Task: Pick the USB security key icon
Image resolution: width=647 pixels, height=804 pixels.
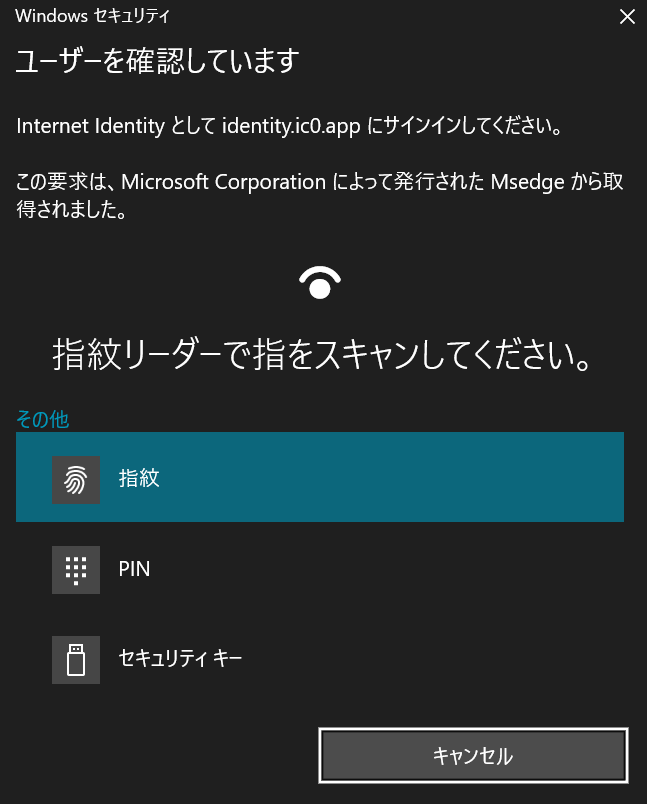Action: coord(76,660)
